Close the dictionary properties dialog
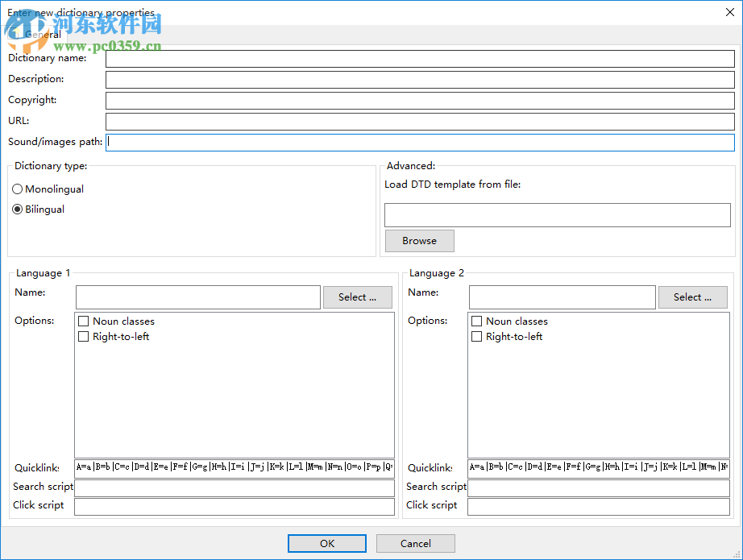This screenshot has height=560, width=743. pyautogui.click(x=730, y=12)
